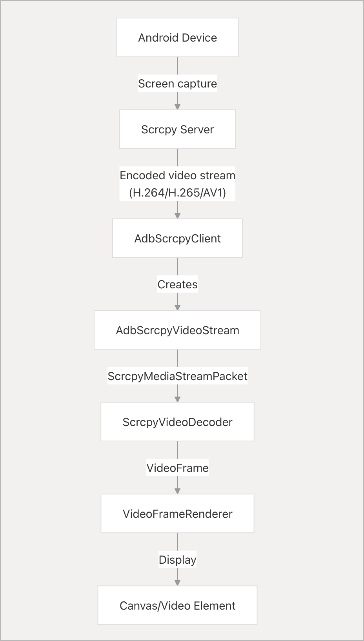Click the ScrcpyVideoDecoder node
This screenshot has width=364, height=641.
177,422
